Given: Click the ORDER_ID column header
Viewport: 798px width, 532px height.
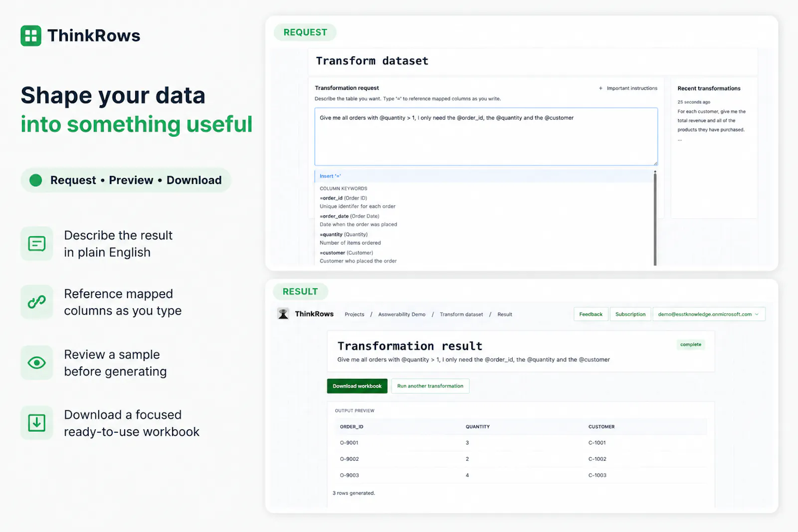Looking at the screenshot, I should coord(352,427).
